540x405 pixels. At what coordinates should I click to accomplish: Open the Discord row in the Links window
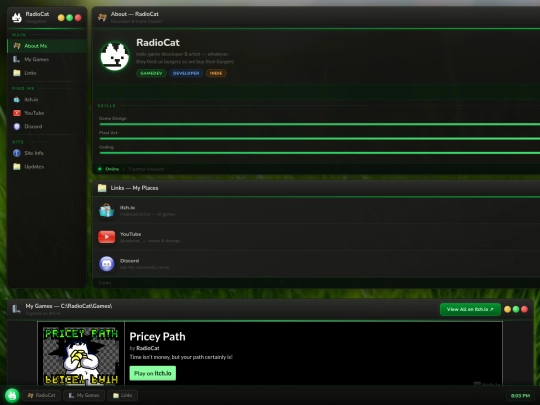click(x=316, y=264)
